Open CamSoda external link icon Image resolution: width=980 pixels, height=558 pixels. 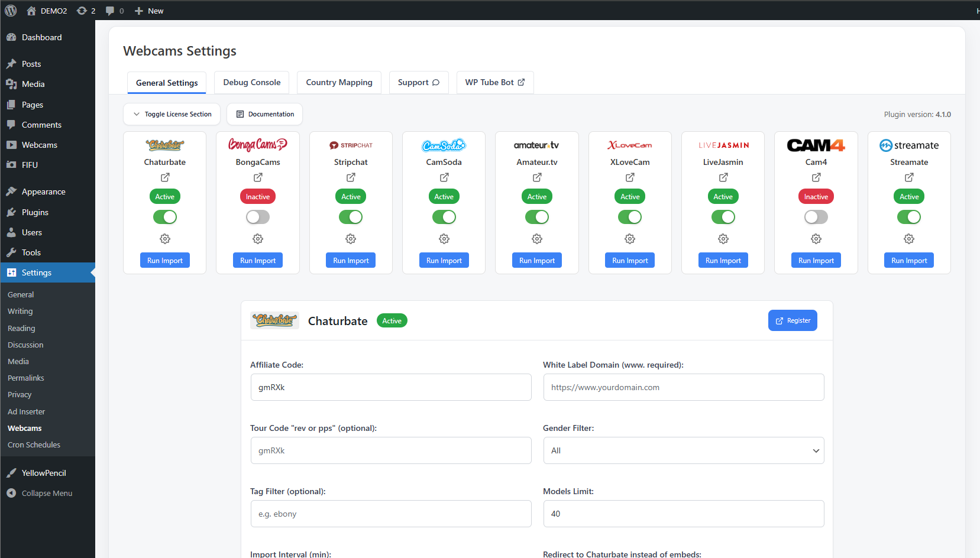click(x=444, y=177)
